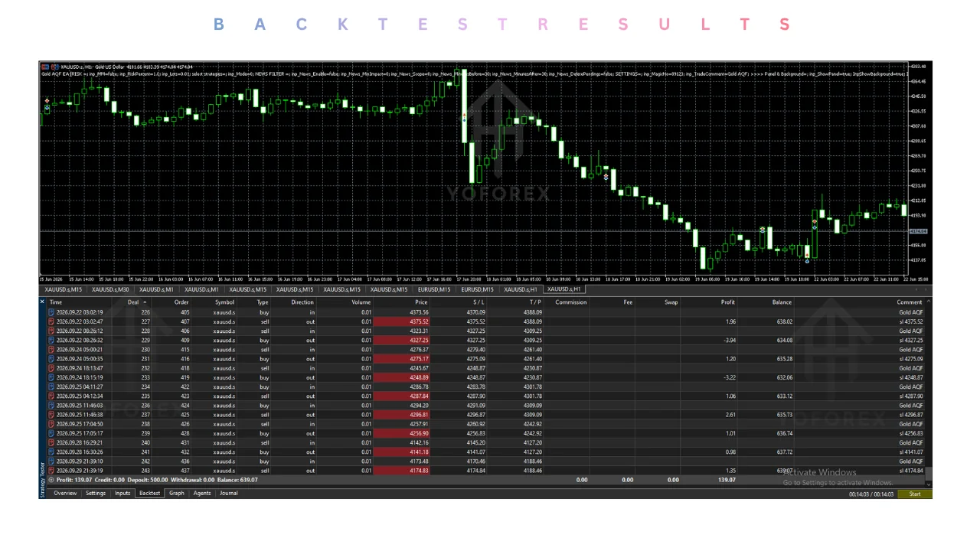Click the deal icon in row 233
This screenshot has height=551, width=980.
pyautogui.click(x=51, y=377)
